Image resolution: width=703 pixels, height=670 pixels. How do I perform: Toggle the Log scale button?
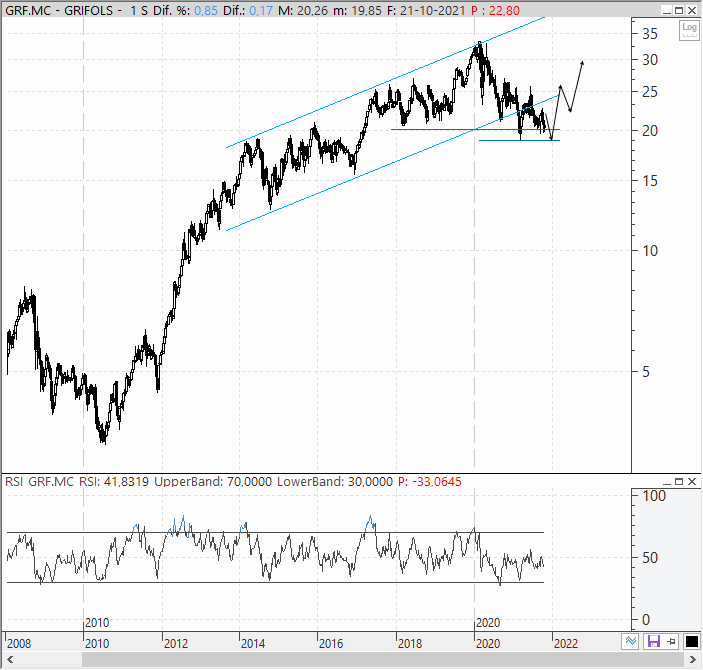click(689, 30)
